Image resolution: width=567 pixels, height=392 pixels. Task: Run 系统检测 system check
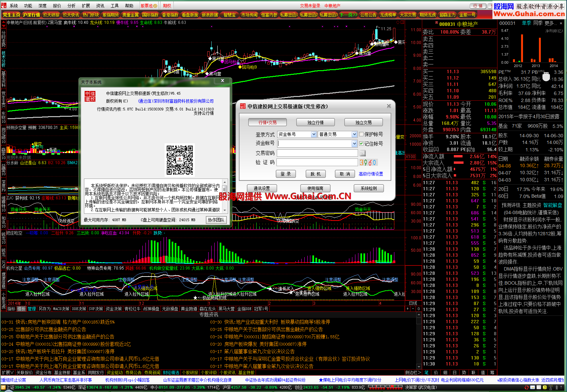(369, 188)
